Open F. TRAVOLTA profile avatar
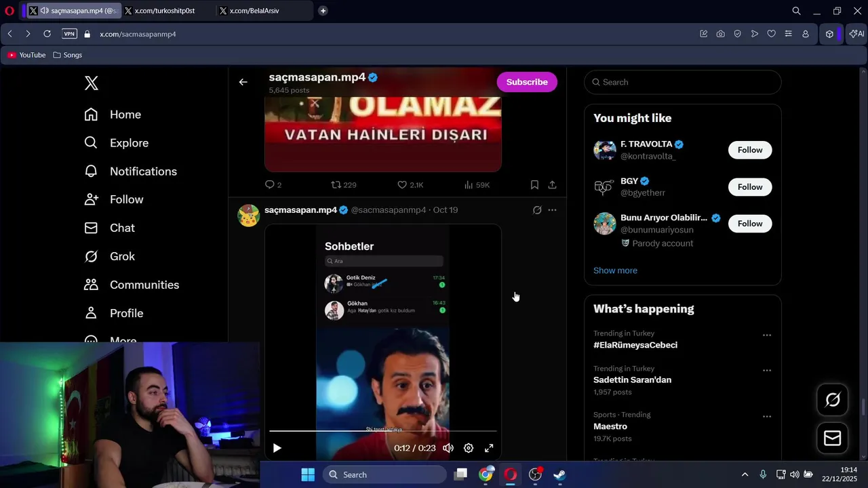This screenshot has height=488, width=868. click(x=605, y=150)
